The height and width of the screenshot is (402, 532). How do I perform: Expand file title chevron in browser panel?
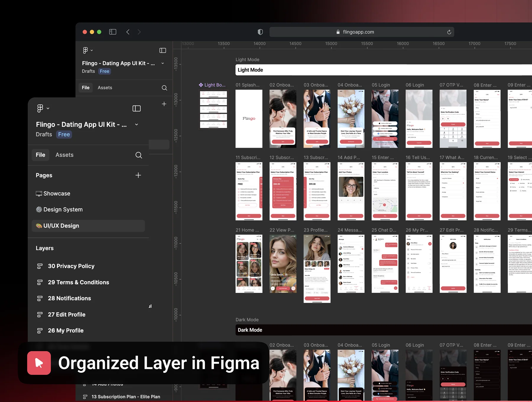163,63
